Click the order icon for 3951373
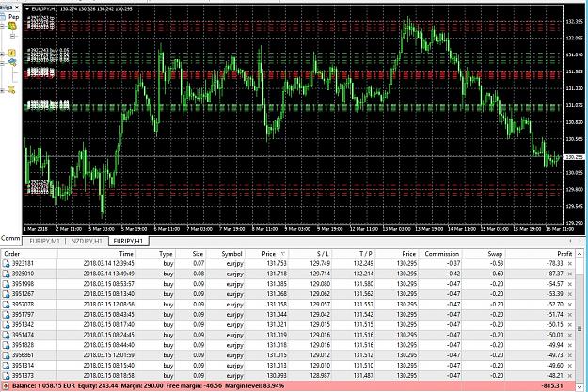The height and width of the screenshot is (392, 588). pyautogui.click(x=6, y=375)
